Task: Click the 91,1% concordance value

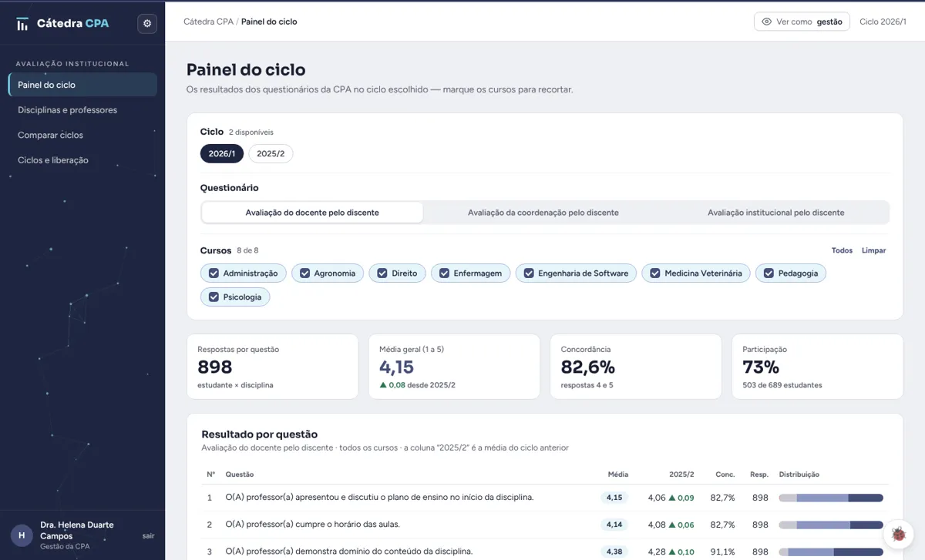Action: [x=722, y=552]
